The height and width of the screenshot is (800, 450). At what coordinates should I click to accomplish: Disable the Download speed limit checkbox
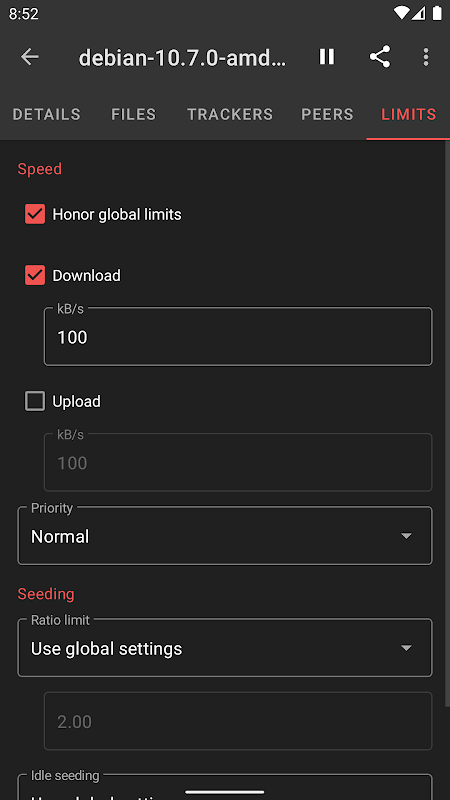tap(35, 276)
